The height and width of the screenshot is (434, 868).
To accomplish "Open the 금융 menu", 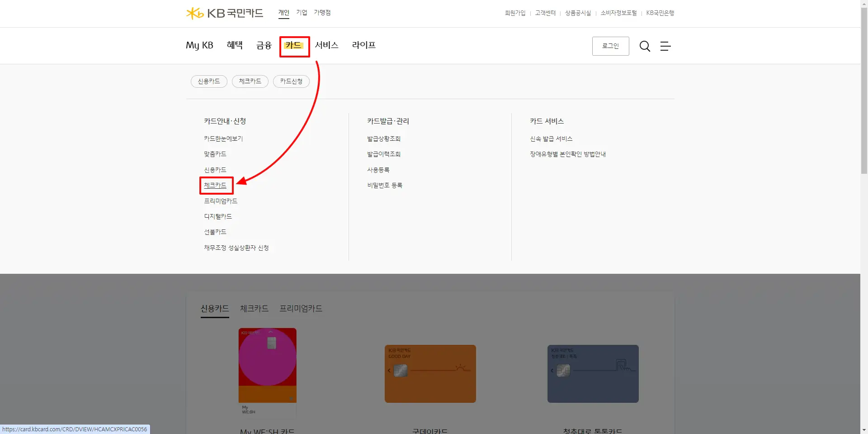I will (x=264, y=45).
